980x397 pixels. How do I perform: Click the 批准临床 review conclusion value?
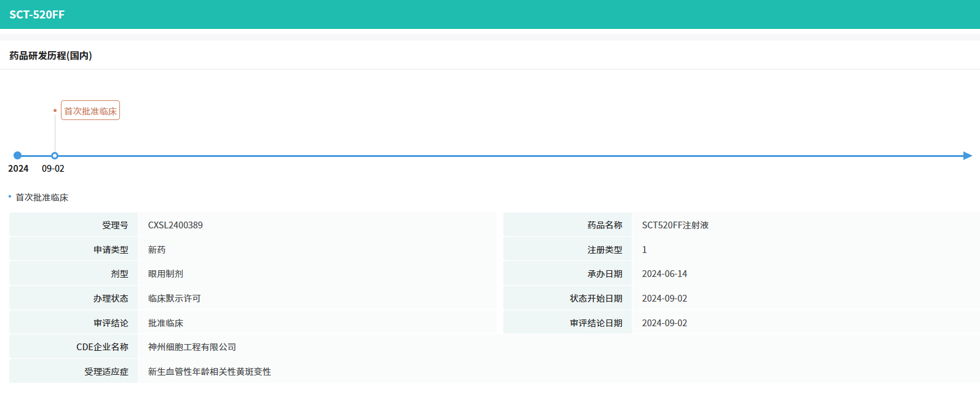(x=165, y=323)
